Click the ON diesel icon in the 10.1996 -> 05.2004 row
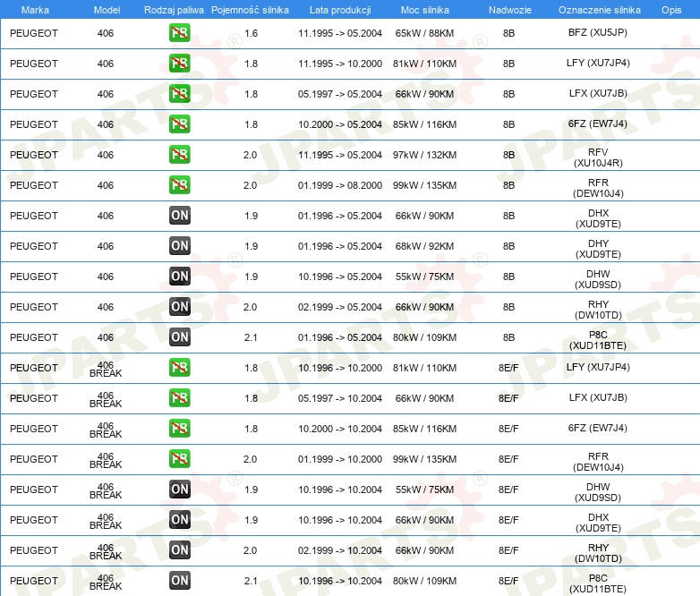 179,276
